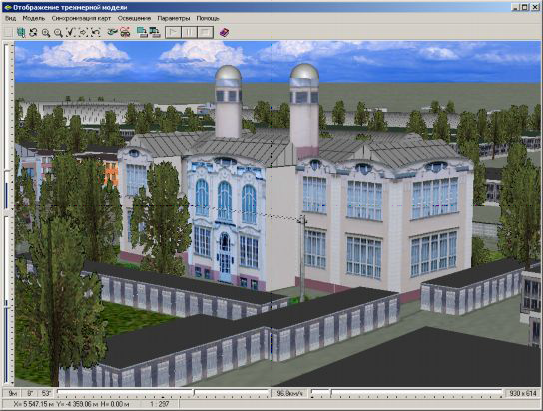Click the first monitor sync icon
543x411 pixels.
pyautogui.click(x=142, y=32)
